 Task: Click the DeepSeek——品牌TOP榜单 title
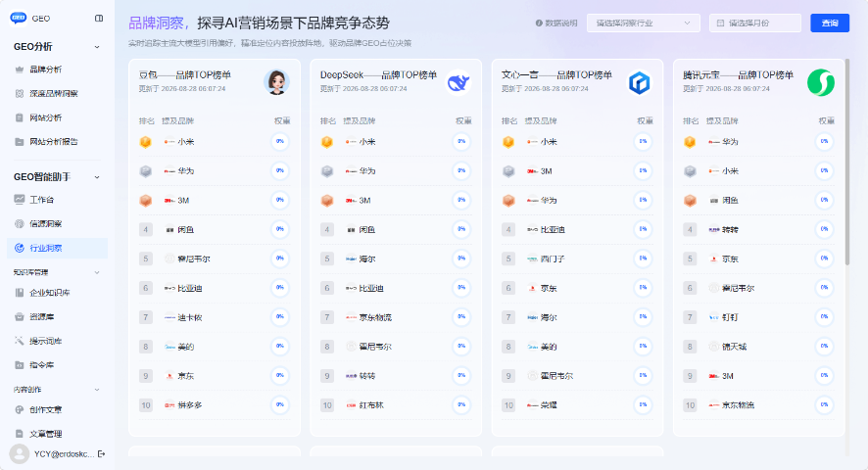point(378,75)
